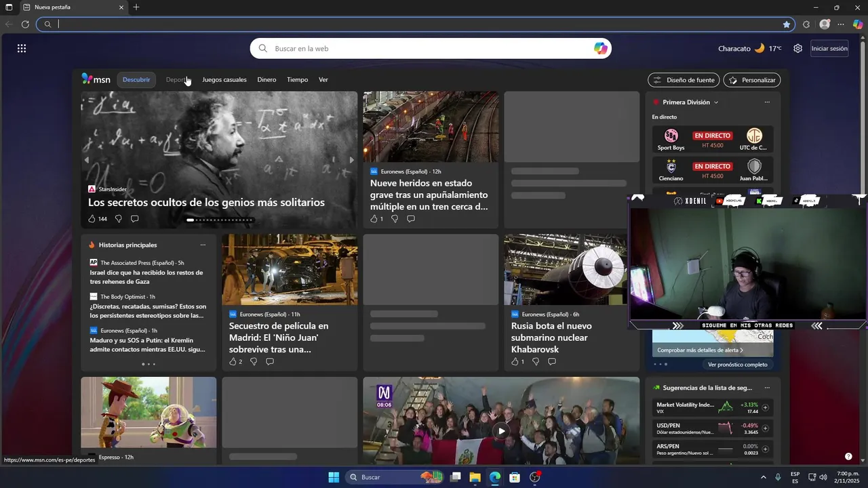The height and width of the screenshot is (488, 868).
Task: Open Ver pronóstico completo link
Action: point(738,365)
